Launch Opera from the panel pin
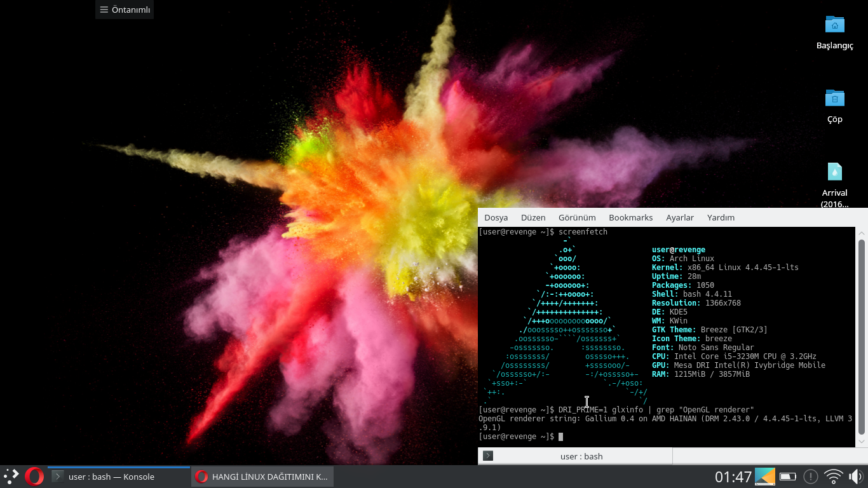 (x=34, y=477)
